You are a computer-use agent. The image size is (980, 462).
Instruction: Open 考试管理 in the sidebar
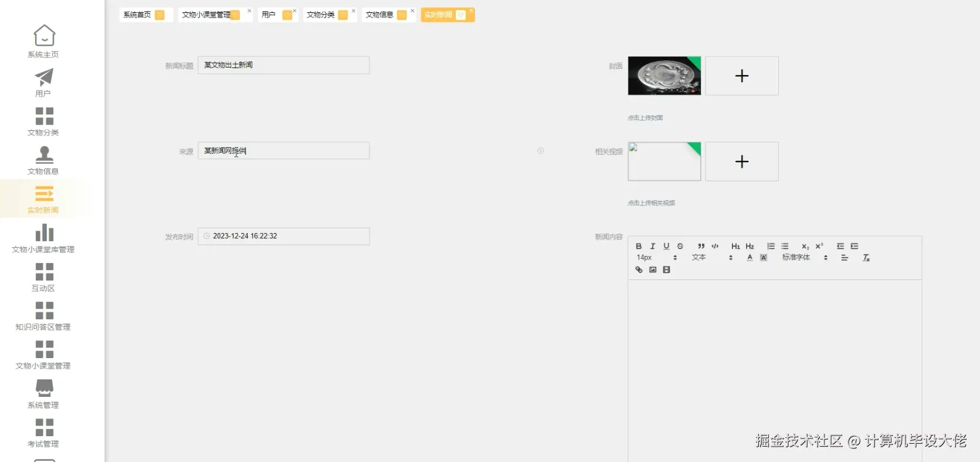[x=43, y=433]
